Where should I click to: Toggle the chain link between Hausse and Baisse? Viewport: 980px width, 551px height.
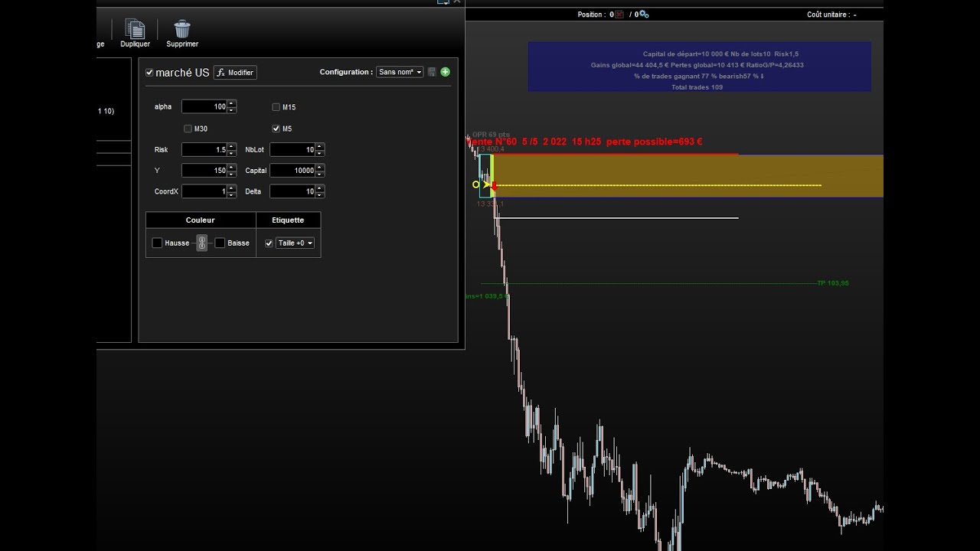tap(201, 243)
